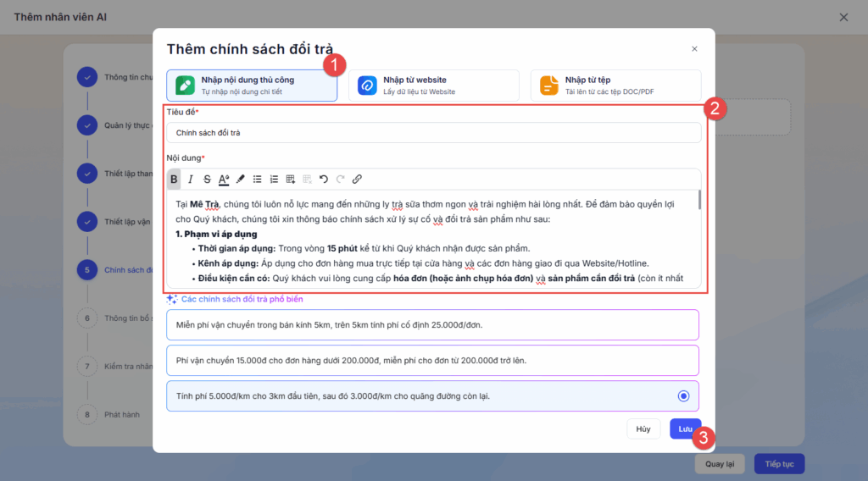Click the 'Lưu' save button
Viewport: 868px width, 481px height.
coord(685,429)
